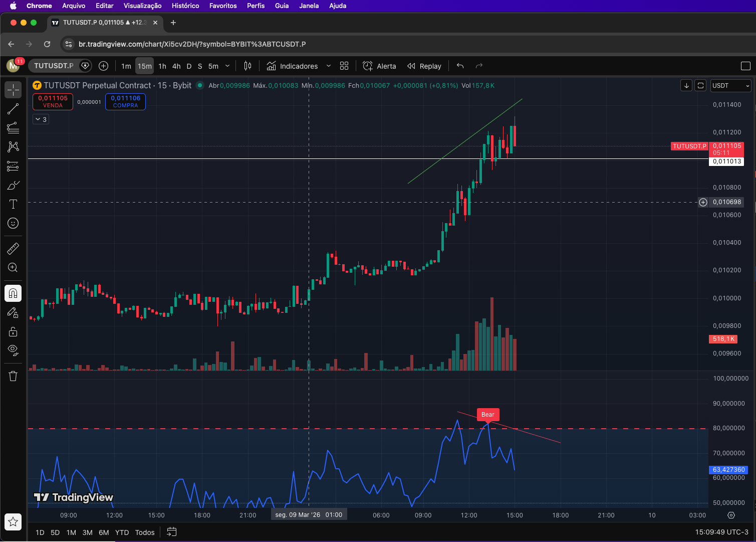Click the emoji icons tool
Image resolution: width=756 pixels, height=542 pixels.
[x=13, y=223]
